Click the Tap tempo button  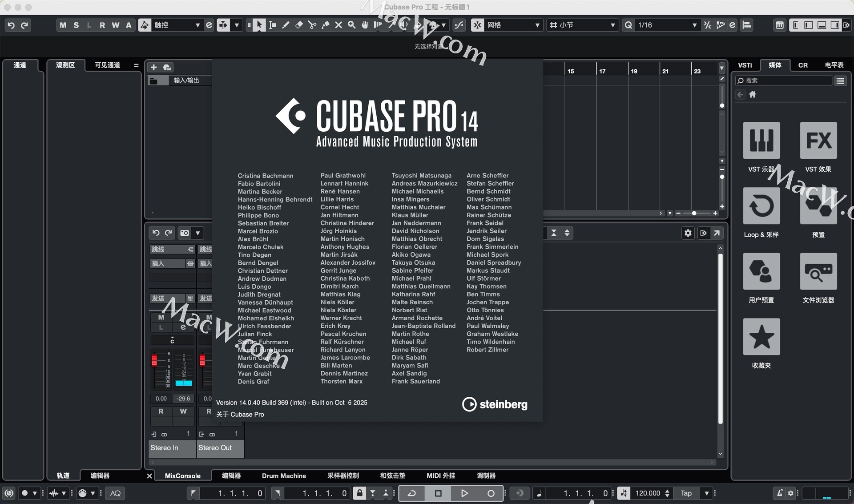click(686, 493)
